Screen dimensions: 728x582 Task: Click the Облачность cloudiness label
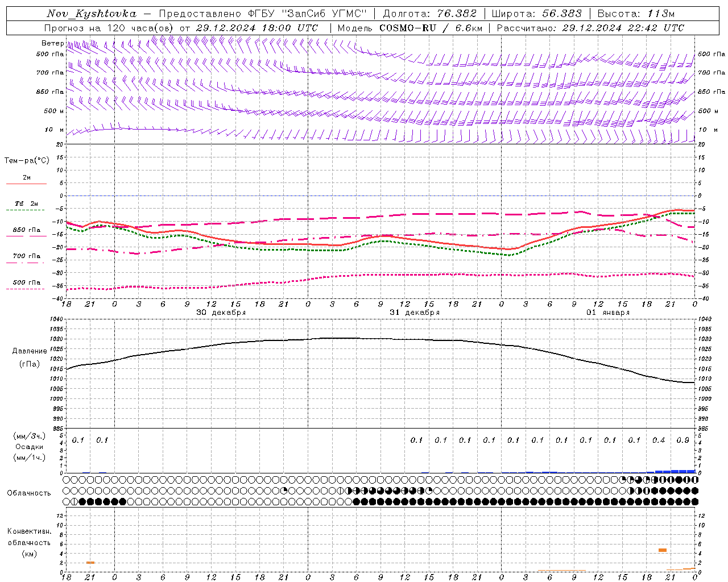pos(29,493)
